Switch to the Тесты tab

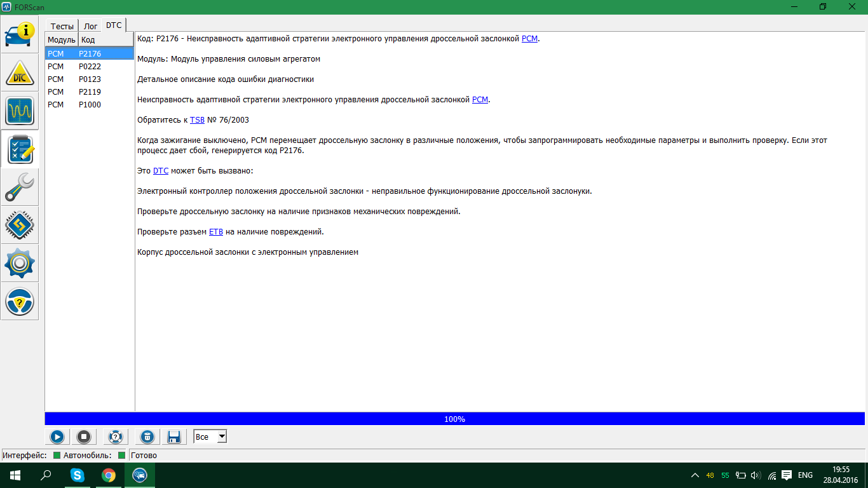[62, 26]
